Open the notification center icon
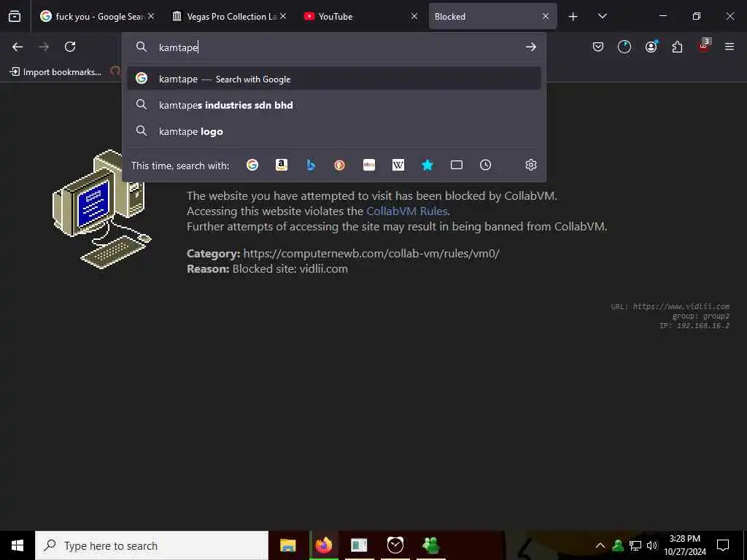The width and height of the screenshot is (747, 560). 723,545
